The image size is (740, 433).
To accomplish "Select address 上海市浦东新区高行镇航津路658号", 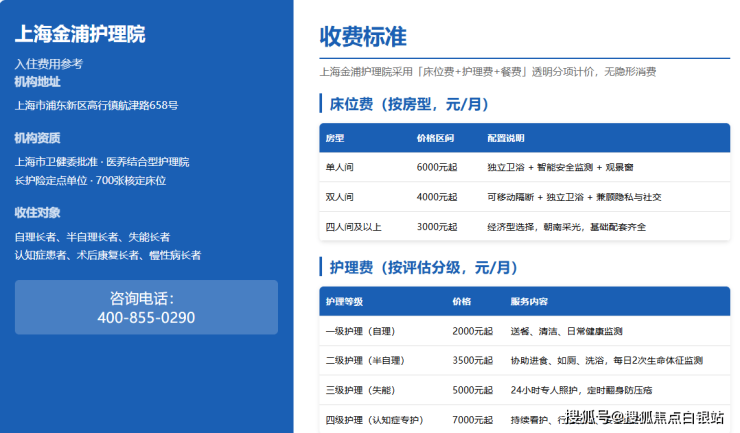I will 96,105.
